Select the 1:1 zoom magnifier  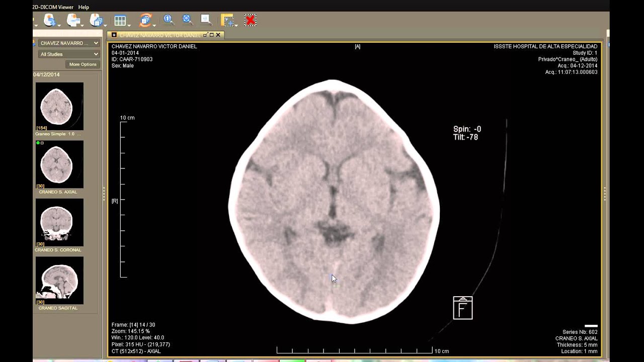pyautogui.click(x=168, y=20)
